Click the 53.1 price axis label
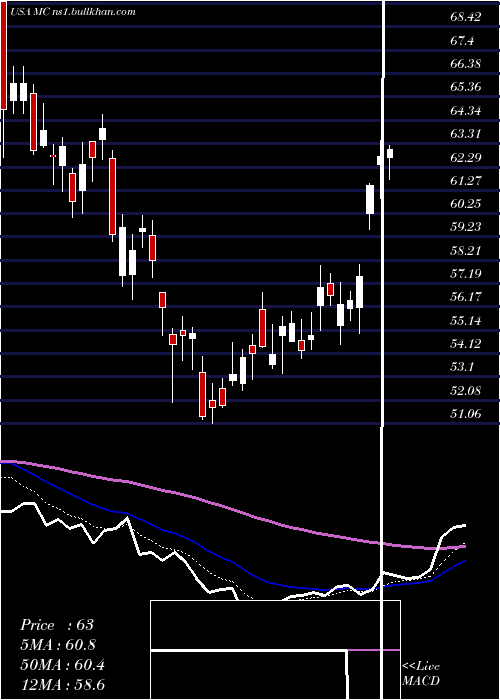Image resolution: width=500 pixels, height=700 pixels. click(462, 367)
